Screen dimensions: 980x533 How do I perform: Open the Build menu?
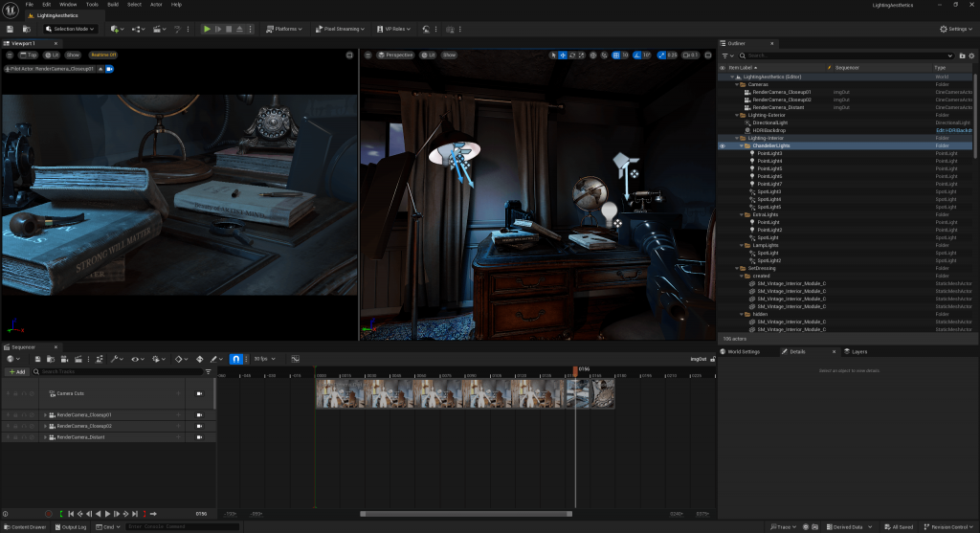(113, 4)
